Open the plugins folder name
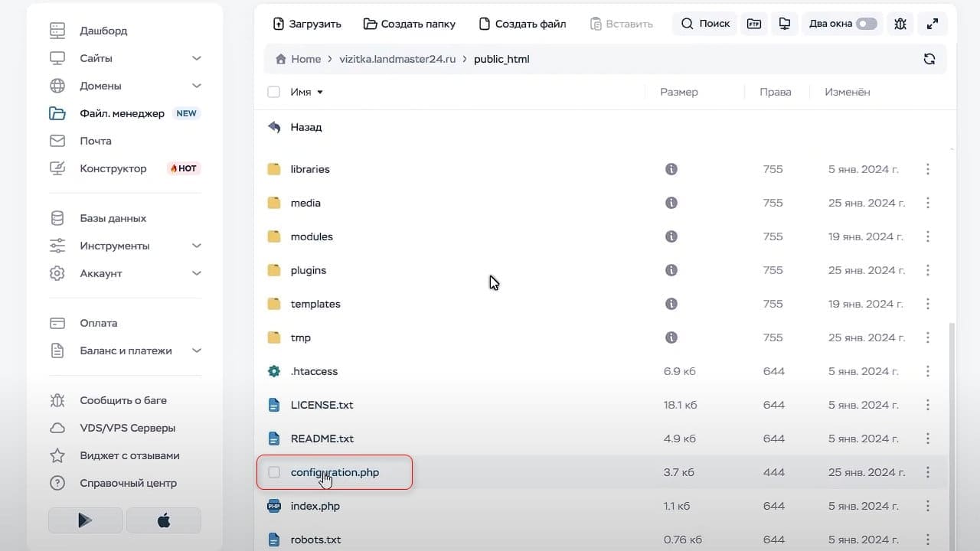Image resolution: width=980 pixels, height=551 pixels. 309,270
